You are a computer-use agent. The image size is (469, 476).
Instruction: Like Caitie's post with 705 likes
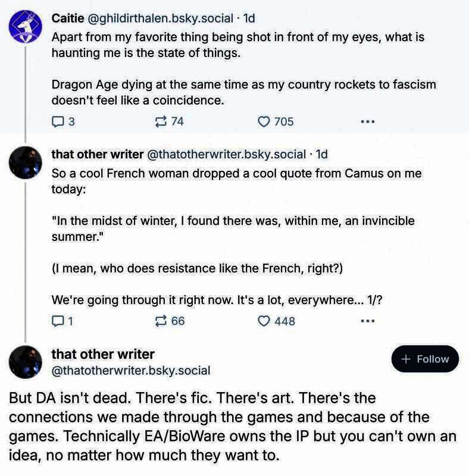point(264,121)
